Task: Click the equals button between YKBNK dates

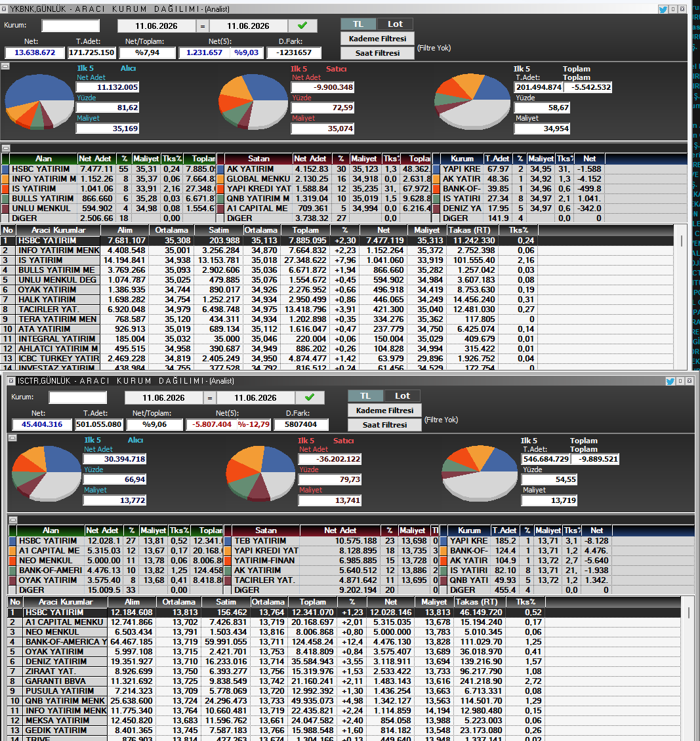Action: [x=202, y=26]
